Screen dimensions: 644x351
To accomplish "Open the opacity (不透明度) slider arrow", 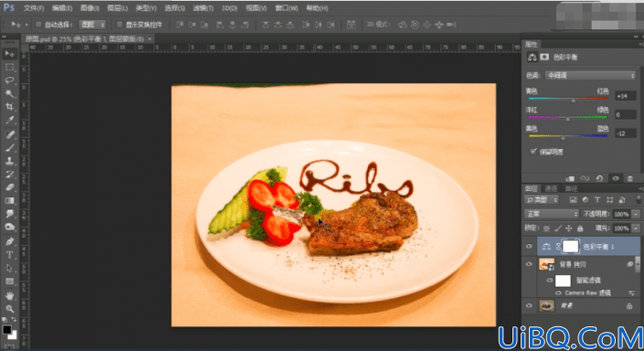I will [x=636, y=214].
